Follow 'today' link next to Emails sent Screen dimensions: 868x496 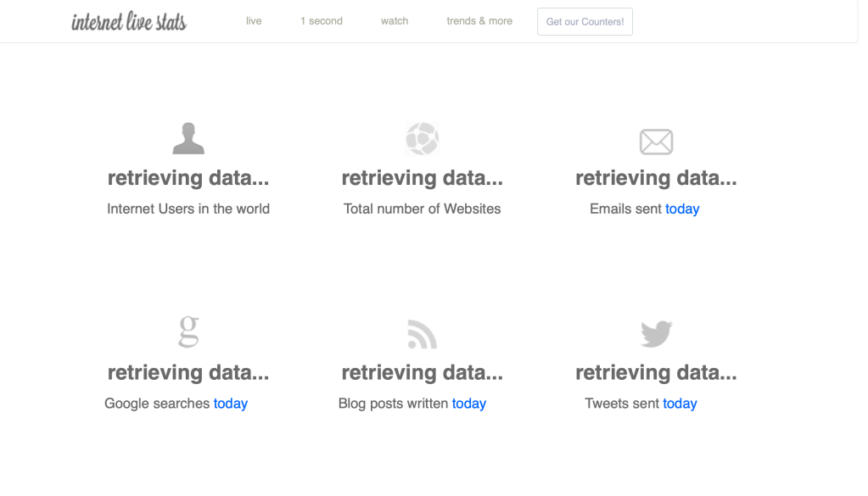coord(682,209)
